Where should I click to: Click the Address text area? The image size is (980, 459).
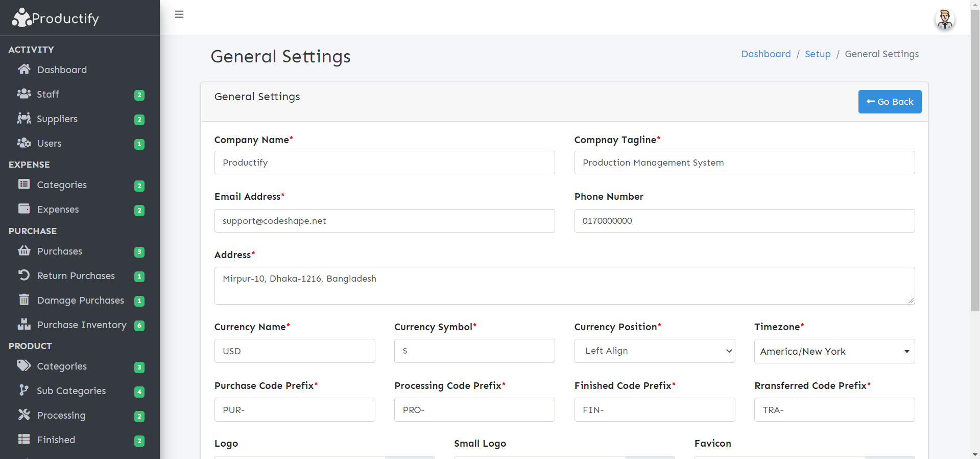(564, 285)
